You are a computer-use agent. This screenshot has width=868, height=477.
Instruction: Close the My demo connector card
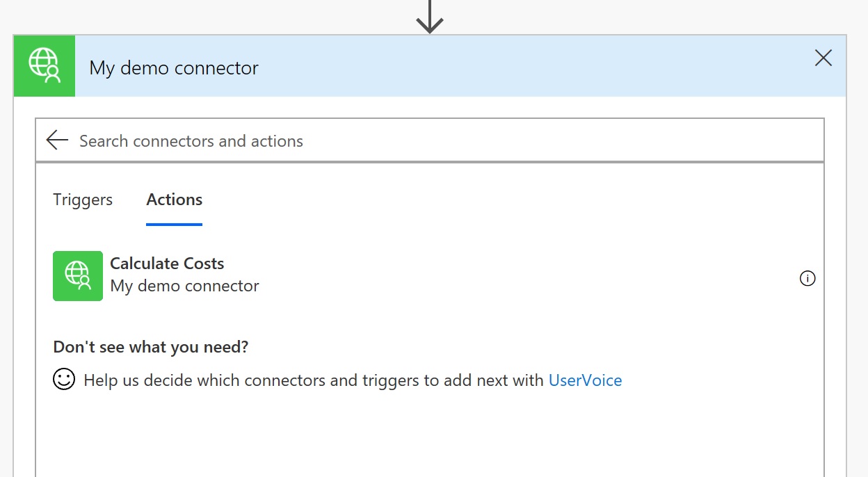pos(823,58)
